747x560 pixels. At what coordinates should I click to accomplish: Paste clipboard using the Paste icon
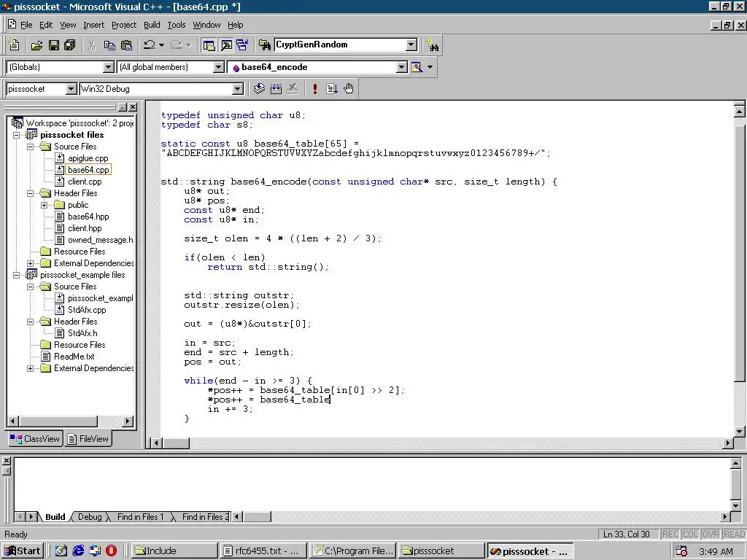tap(127, 45)
